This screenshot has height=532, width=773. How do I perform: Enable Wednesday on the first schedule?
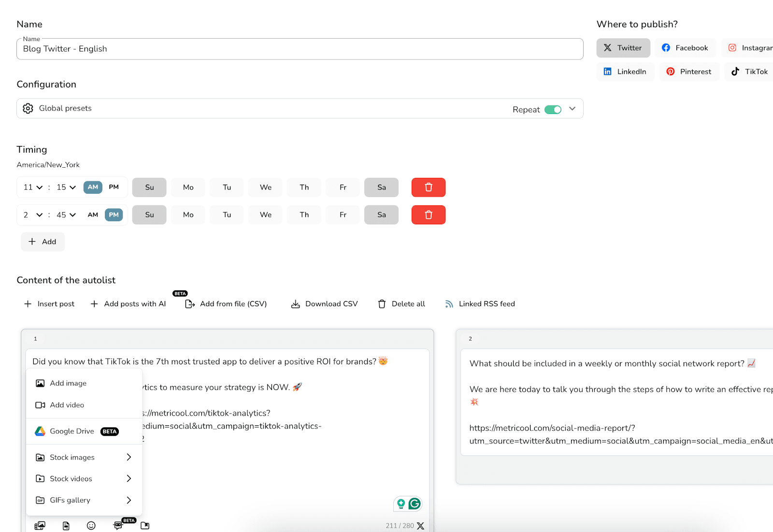pos(265,187)
